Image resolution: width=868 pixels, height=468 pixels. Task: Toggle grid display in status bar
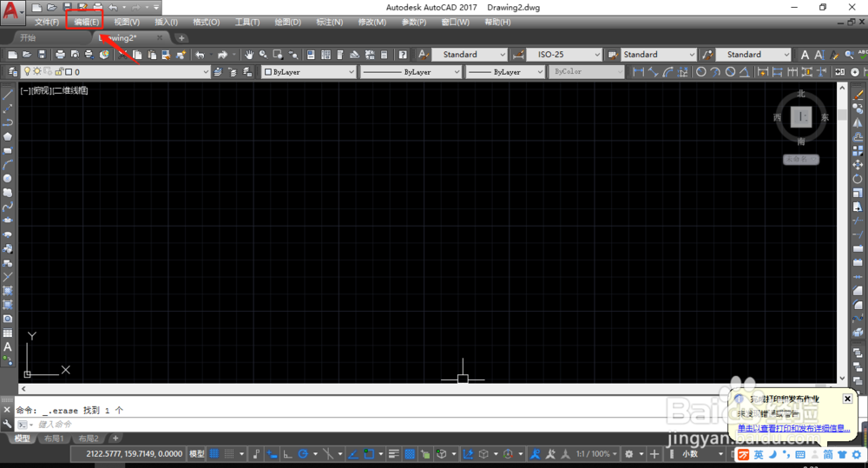point(214,453)
